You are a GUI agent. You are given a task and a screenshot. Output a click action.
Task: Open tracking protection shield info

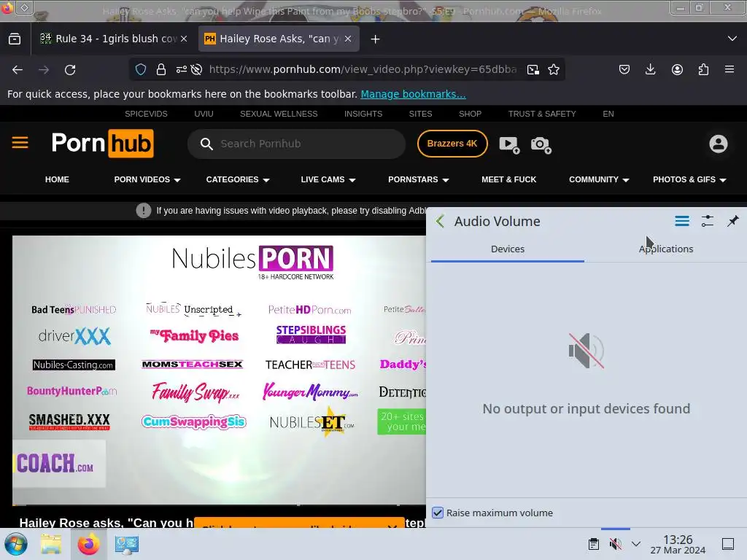pos(141,69)
